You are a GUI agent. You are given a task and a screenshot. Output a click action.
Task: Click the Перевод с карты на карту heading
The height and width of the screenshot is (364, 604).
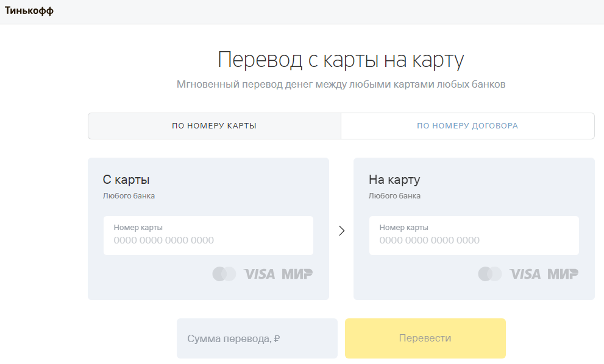341,60
